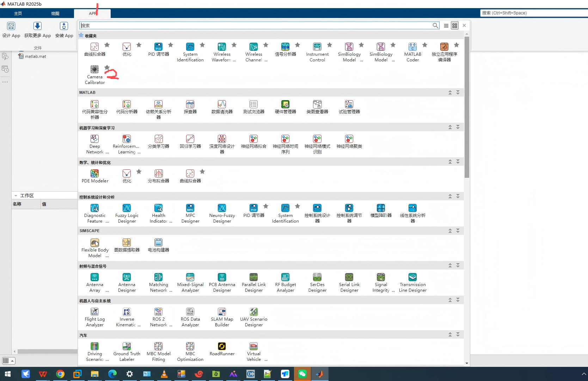Viewport: 588px width, 381px height.
Task: Open the SerDes Designer app
Action: click(317, 282)
